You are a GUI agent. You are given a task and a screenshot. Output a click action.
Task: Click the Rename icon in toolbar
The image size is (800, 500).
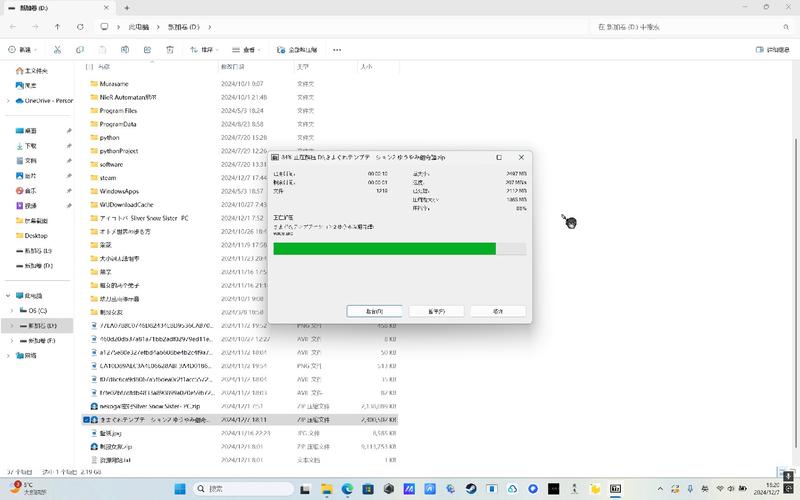point(123,48)
